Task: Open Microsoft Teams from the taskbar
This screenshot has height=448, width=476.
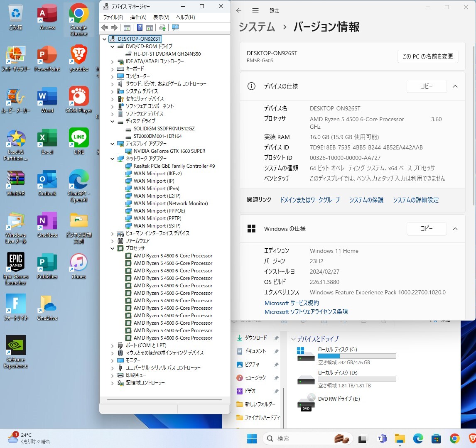Action: [382, 438]
